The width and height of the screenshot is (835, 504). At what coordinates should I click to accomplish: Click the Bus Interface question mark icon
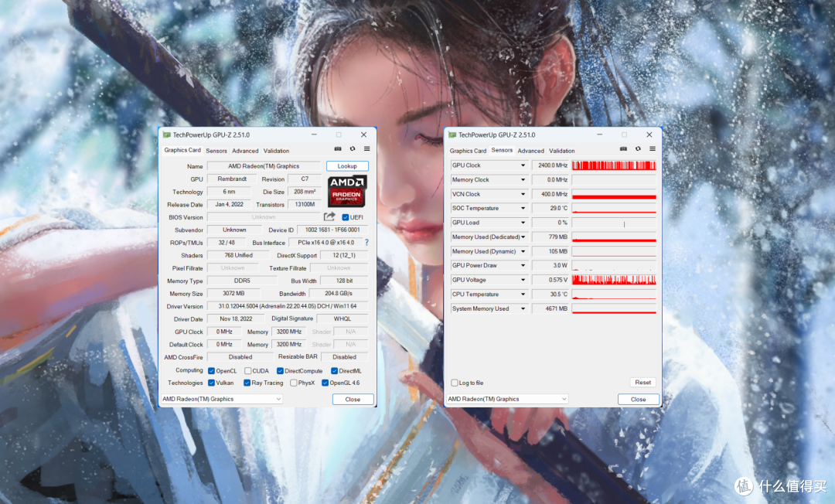(x=366, y=242)
